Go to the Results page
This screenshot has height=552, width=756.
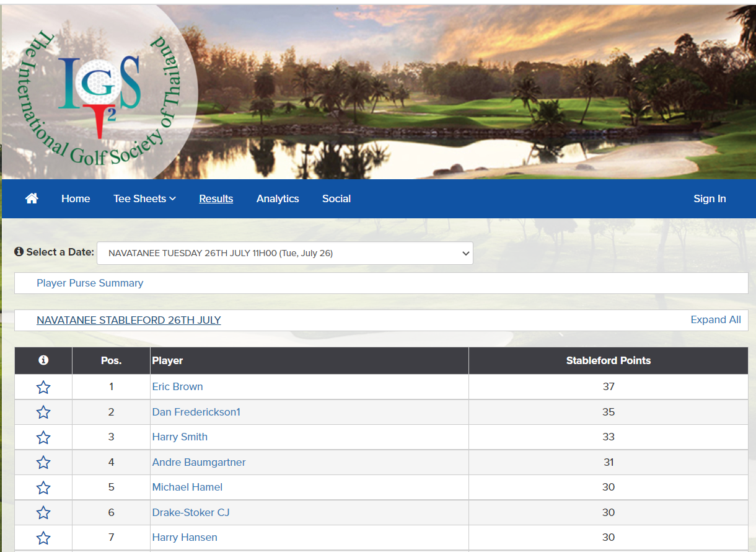pos(216,198)
